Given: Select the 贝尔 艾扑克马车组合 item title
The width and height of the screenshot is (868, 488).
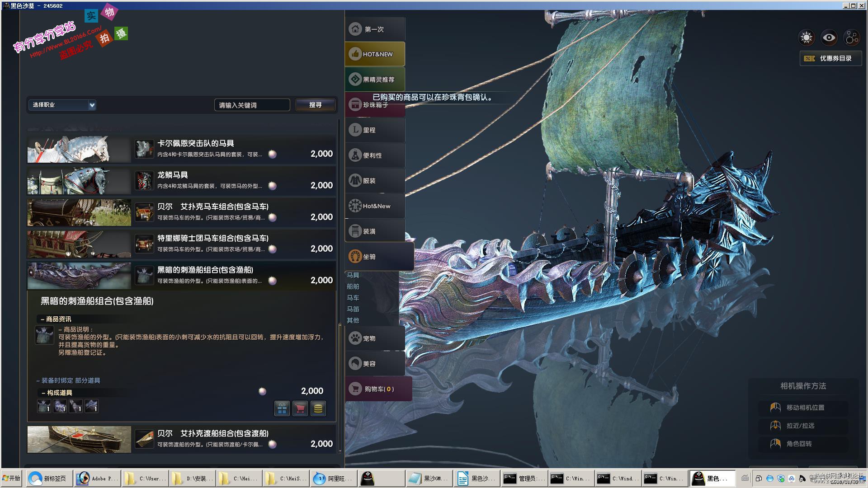Looking at the screenshot, I should [x=213, y=206].
